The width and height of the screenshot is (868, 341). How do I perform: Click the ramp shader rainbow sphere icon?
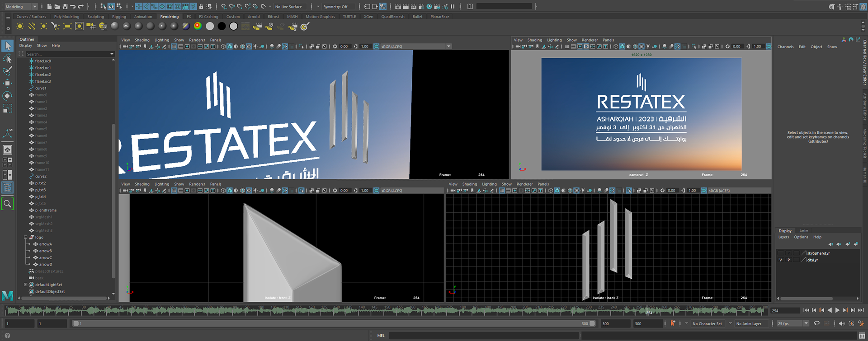[198, 26]
